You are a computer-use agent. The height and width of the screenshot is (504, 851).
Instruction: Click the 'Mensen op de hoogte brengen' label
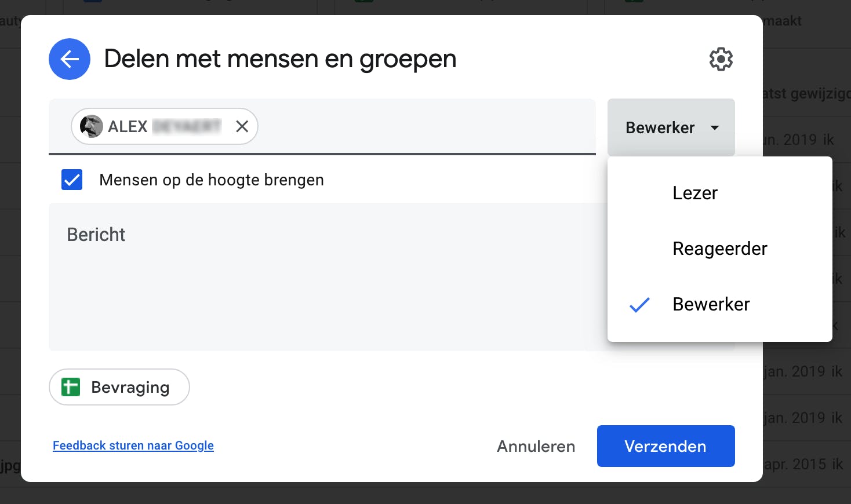coord(212,180)
